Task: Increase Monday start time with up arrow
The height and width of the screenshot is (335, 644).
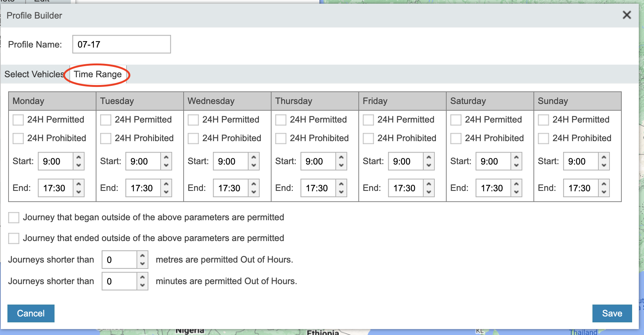Action: pos(79,157)
